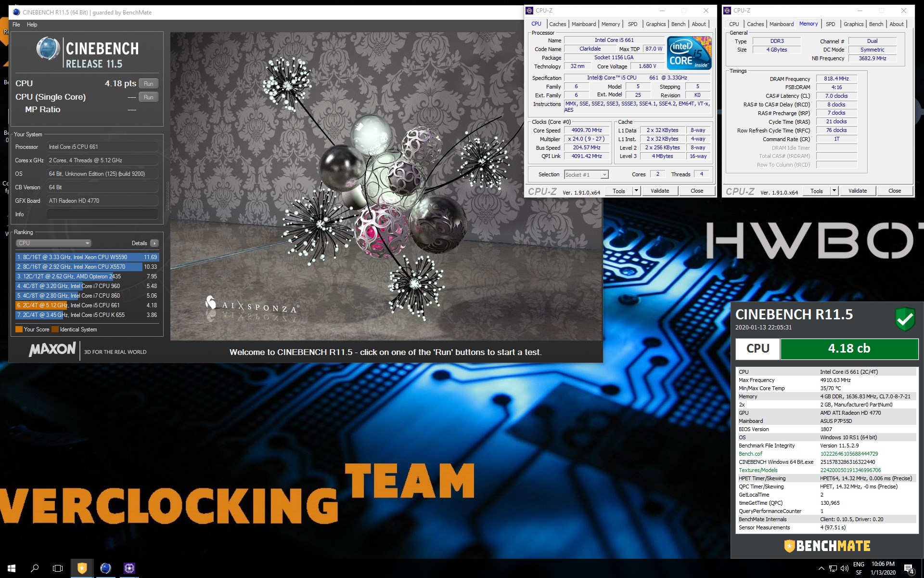Open the File menu in Cinebench
Viewport: 924px width, 578px height.
(16, 25)
